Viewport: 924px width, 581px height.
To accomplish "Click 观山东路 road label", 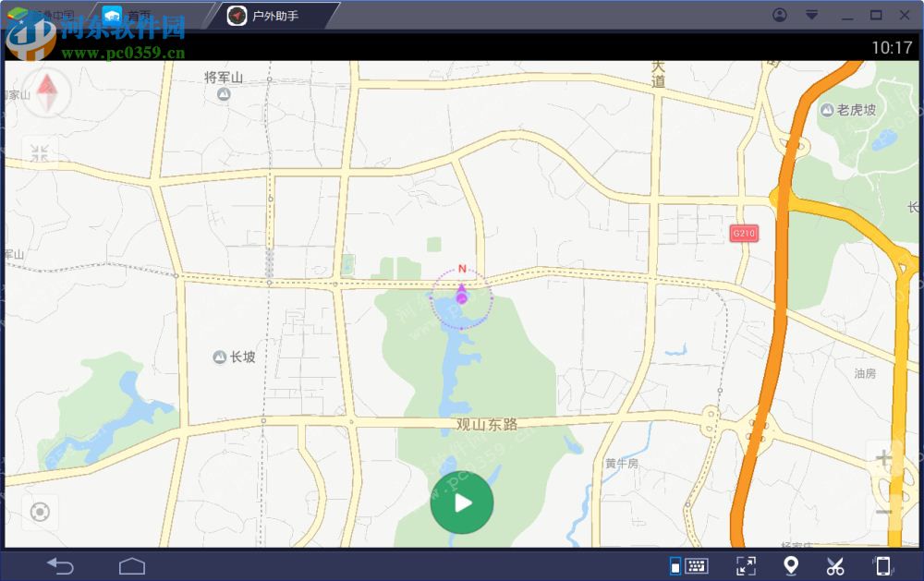I will pyautogui.click(x=487, y=424).
